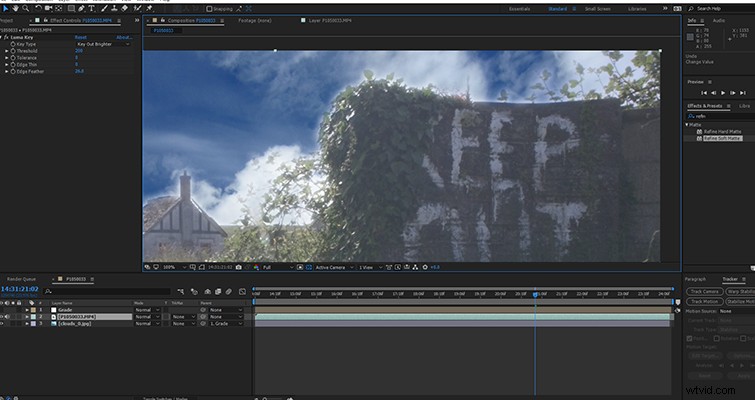Select the Rectangle shape tool
Screen dimensions: 755x400
(x=71, y=9)
